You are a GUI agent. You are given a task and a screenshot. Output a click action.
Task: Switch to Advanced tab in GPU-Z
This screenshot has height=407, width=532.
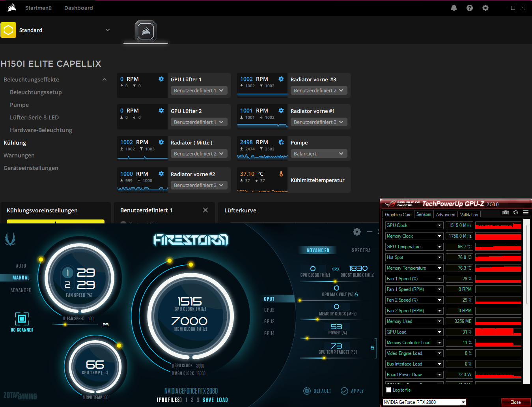point(446,215)
